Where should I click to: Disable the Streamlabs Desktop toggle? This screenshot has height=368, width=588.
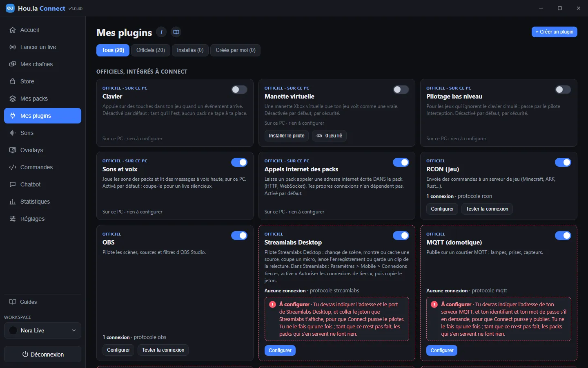[401, 236]
